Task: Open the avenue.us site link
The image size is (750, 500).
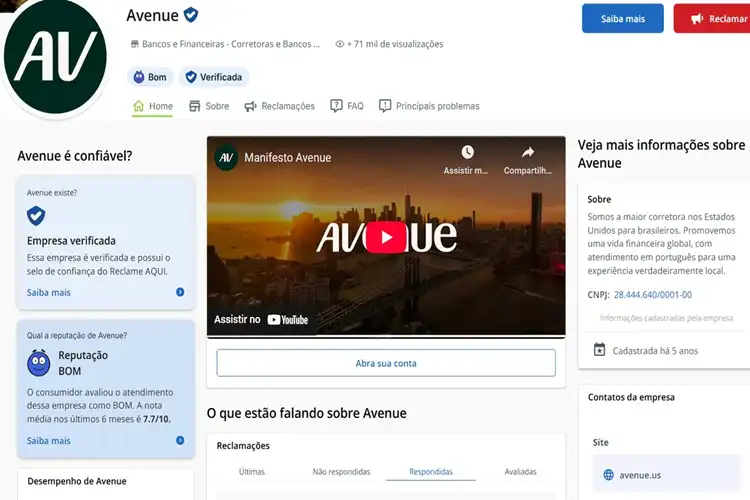Action: tap(640, 475)
